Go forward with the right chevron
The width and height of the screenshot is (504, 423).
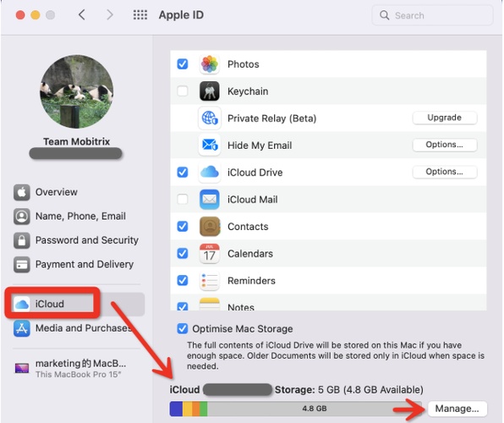110,14
